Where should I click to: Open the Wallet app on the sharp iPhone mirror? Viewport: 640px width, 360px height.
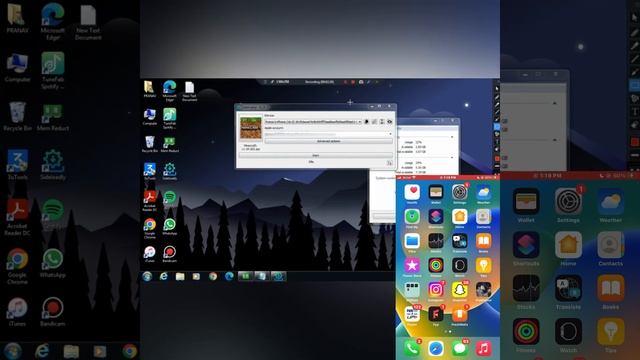pos(436,192)
